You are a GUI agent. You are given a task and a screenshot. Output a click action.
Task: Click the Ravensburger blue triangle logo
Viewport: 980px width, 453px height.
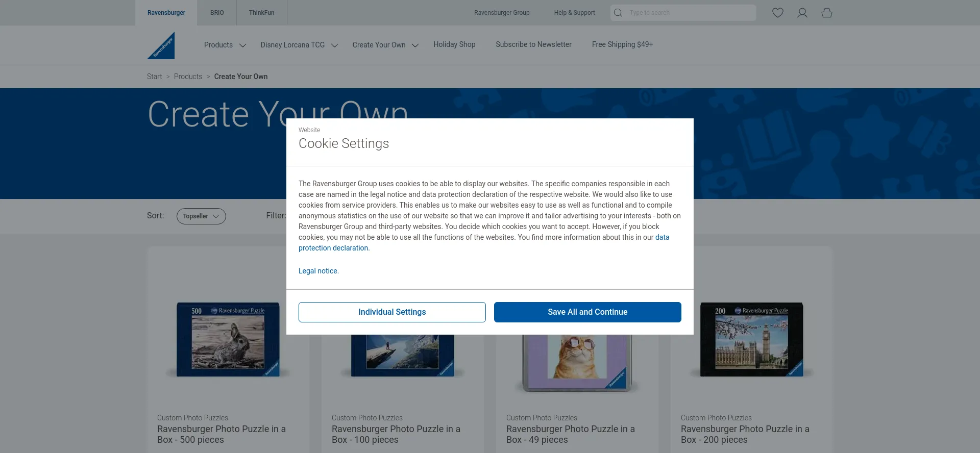tap(161, 45)
